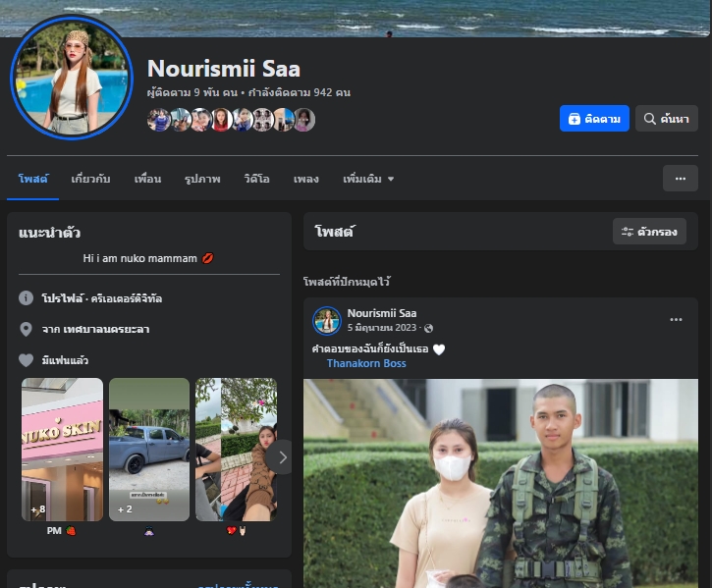Image resolution: width=712 pixels, height=588 pixels.
Task: Open the profile three-dots options menu
Action: 681,179
